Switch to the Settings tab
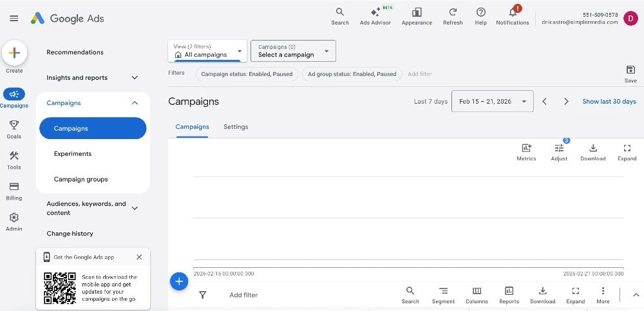Screen dimensions: 644x311 click(x=236, y=127)
